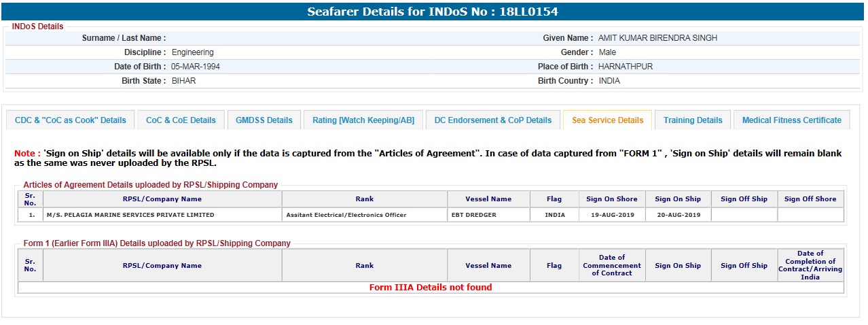
Task: Click the Sign On Shore column header
Action: [612, 199]
